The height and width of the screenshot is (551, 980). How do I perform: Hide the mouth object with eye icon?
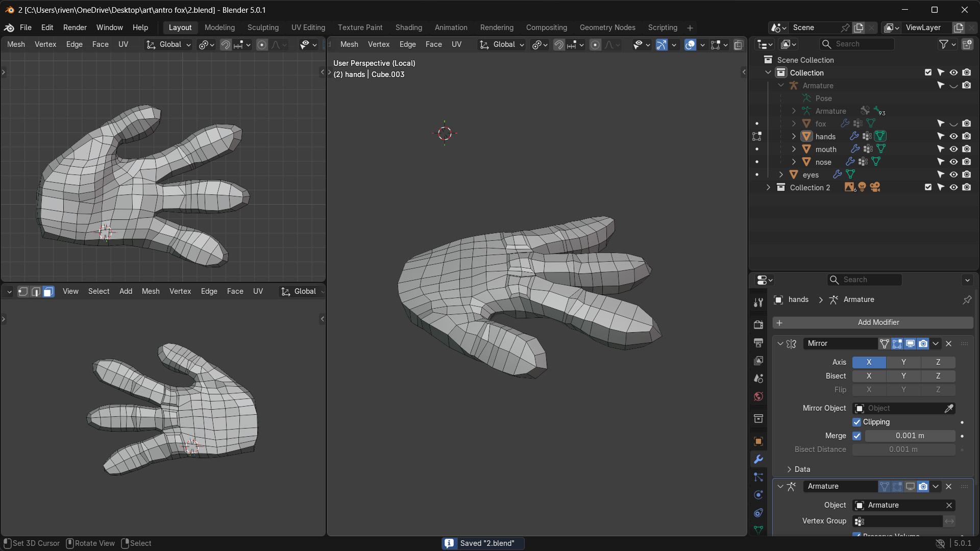click(x=953, y=149)
